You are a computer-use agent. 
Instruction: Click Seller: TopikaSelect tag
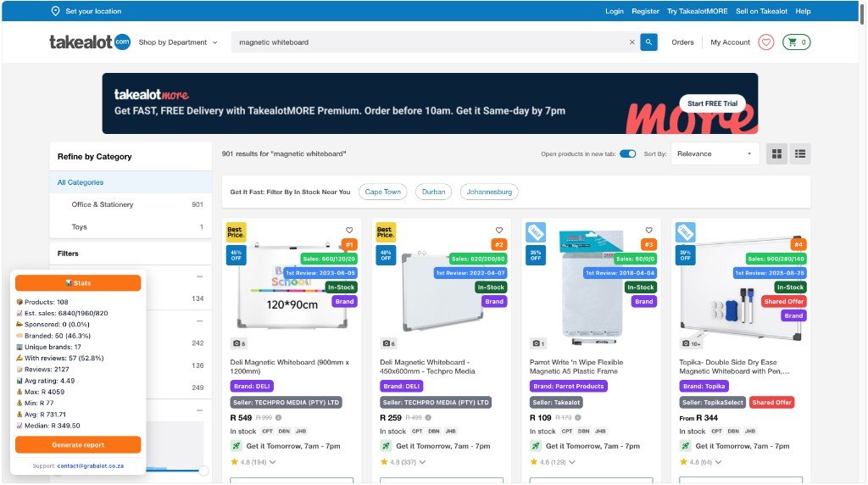point(713,403)
